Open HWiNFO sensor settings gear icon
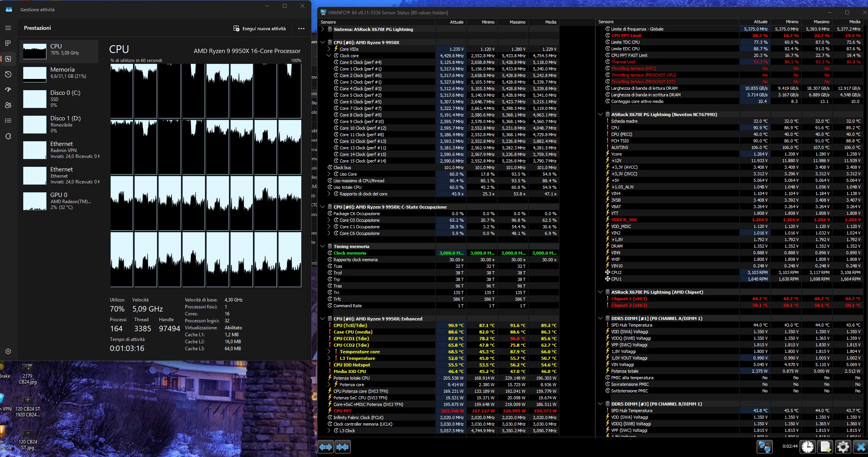The width and height of the screenshot is (868, 457). tap(843, 447)
